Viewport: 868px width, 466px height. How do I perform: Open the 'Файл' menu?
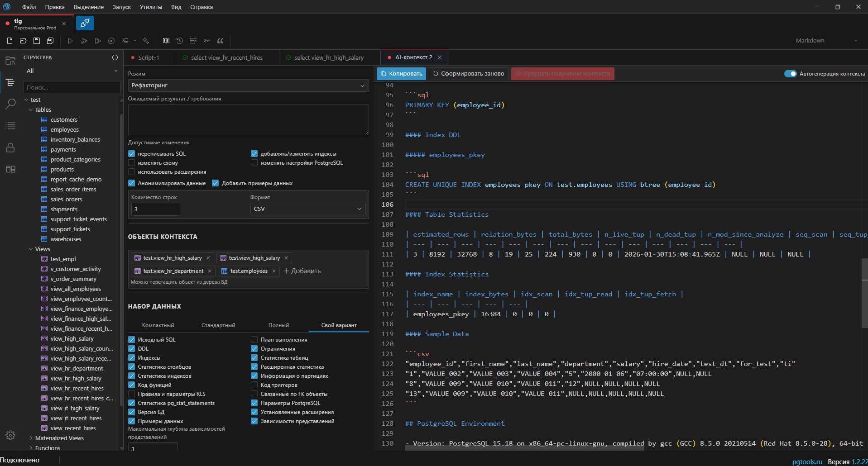point(29,7)
